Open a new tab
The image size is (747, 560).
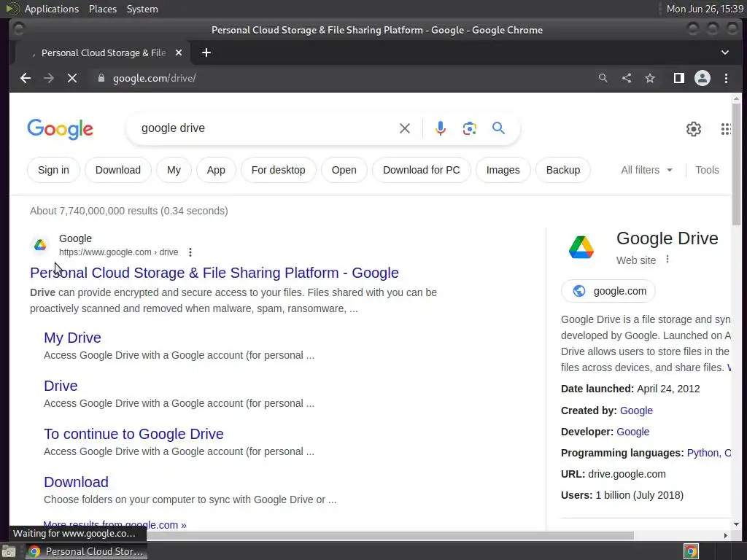206,52
